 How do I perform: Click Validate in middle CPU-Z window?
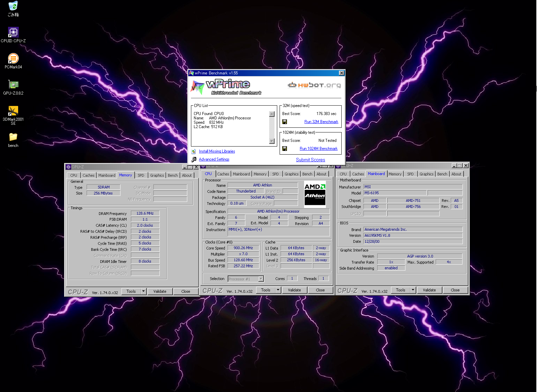tap(294, 290)
